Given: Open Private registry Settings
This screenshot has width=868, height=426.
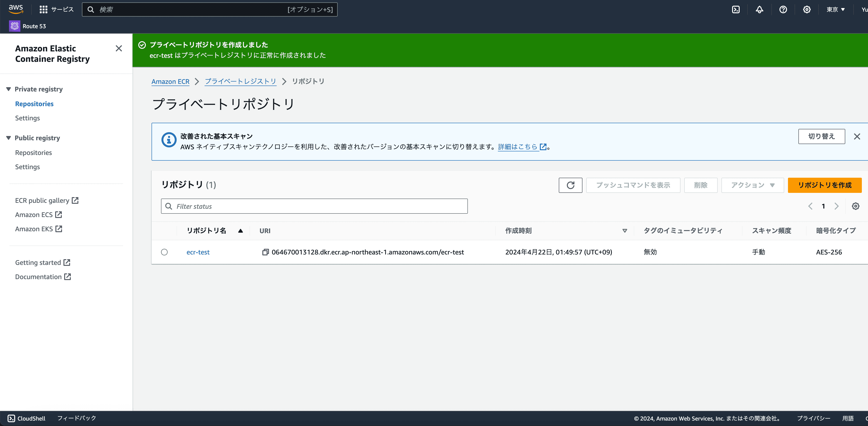Looking at the screenshot, I should 28,118.
